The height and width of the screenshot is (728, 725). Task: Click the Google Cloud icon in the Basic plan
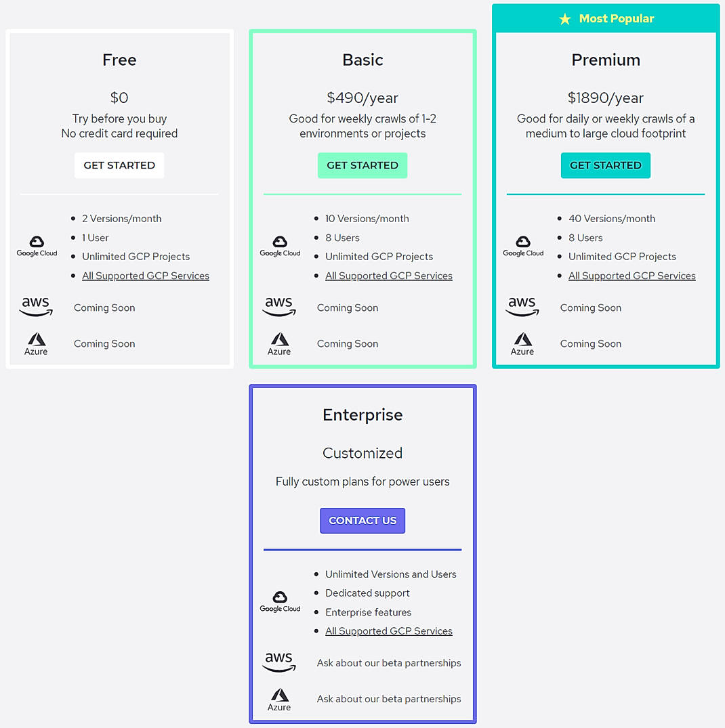(x=279, y=245)
